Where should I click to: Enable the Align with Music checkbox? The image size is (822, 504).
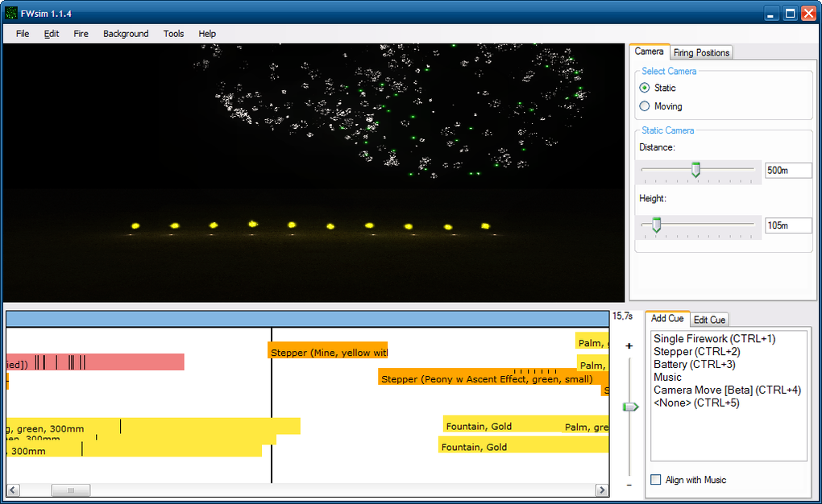pyautogui.click(x=656, y=479)
